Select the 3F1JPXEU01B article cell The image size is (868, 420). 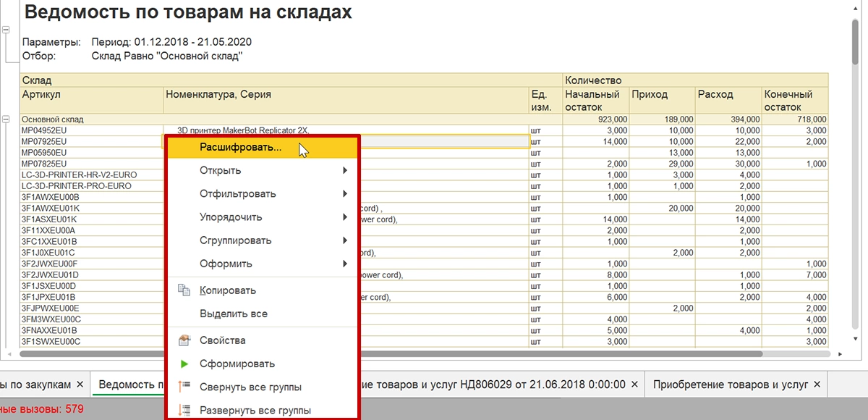click(92, 297)
